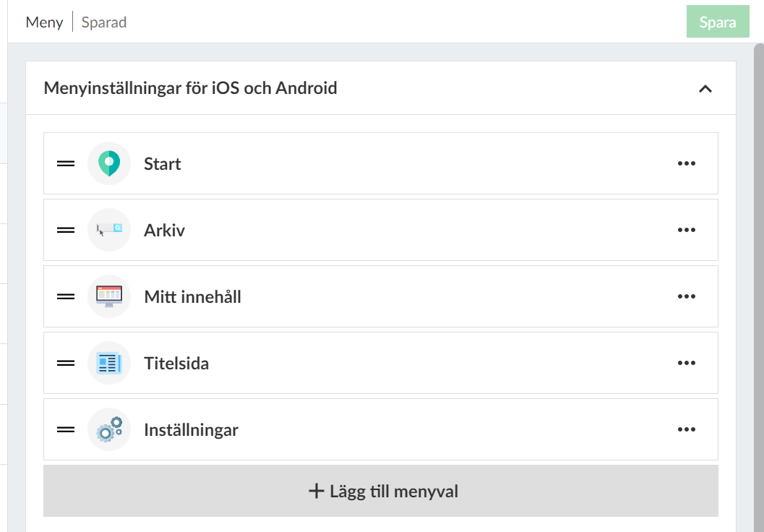Viewport: 764px width, 532px height.
Task: Open the three-dot options for Start
Action: (686, 163)
